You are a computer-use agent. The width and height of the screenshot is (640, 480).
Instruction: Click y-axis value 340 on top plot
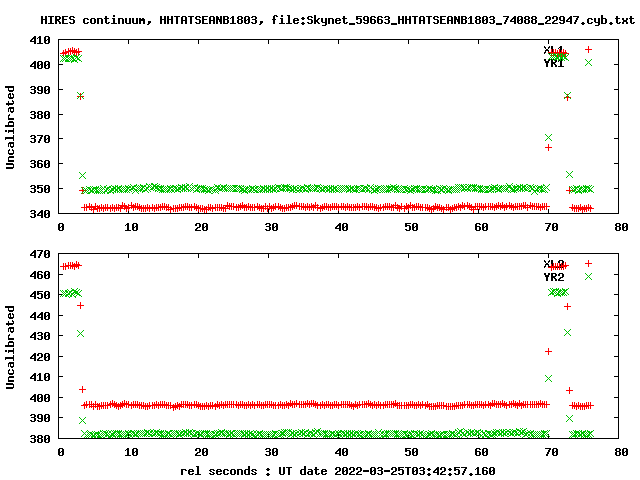[x=40, y=213]
